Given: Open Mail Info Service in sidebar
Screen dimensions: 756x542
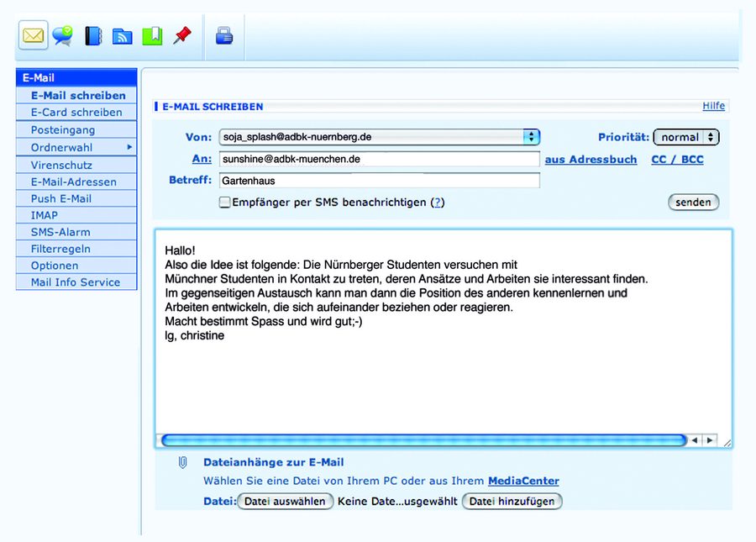Looking at the screenshot, I should pyautogui.click(x=76, y=282).
